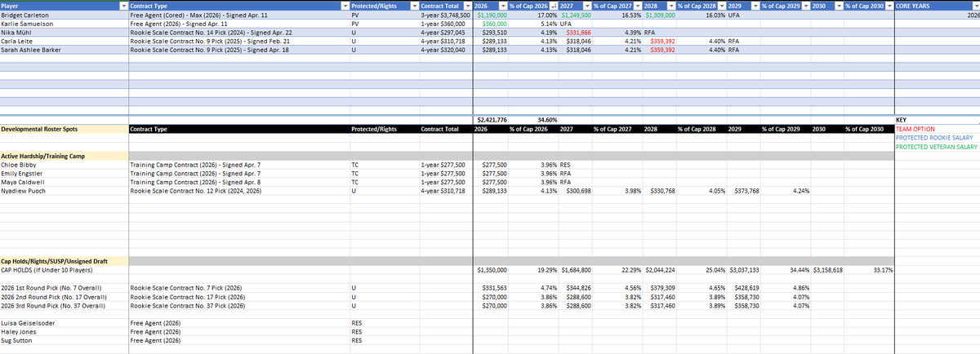Image resolution: width=980 pixels, height=354 pixels.
Task: Select the red TEAM OPTION key entry
Action: pyautogui.click(x=937, y=129)
